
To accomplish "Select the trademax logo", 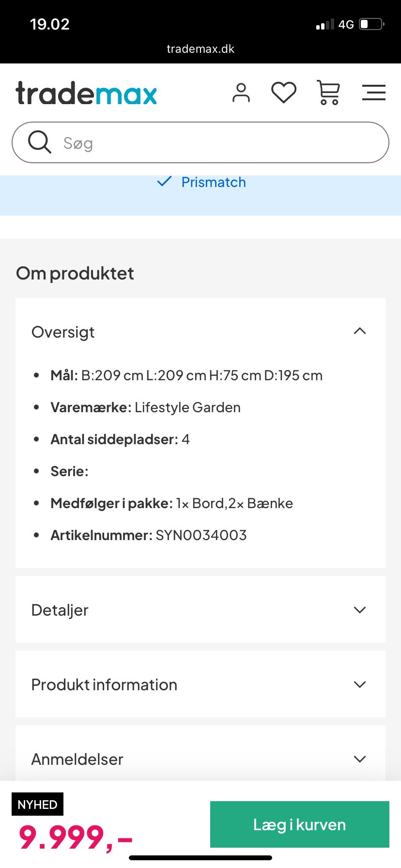I will point(86,93).
